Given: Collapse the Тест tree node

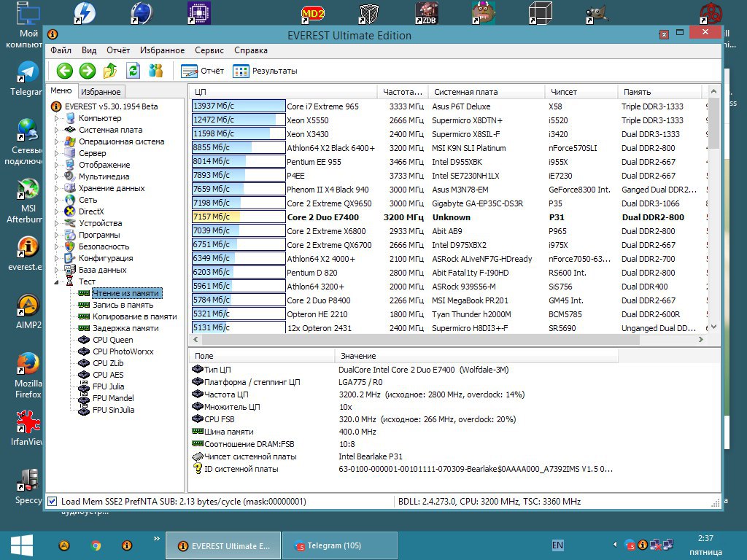Looking at the screenshot, I should 56,282.
